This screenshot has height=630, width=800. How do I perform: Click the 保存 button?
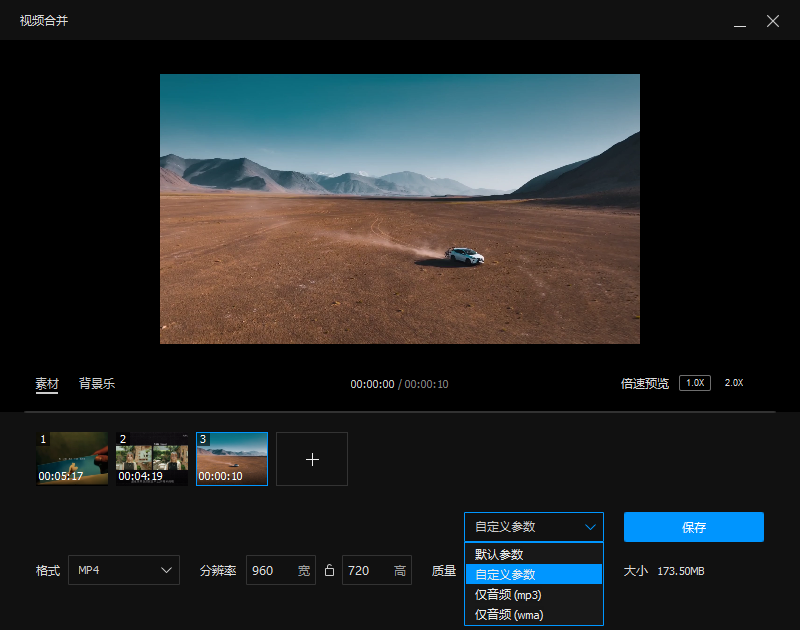pos(693,527)
